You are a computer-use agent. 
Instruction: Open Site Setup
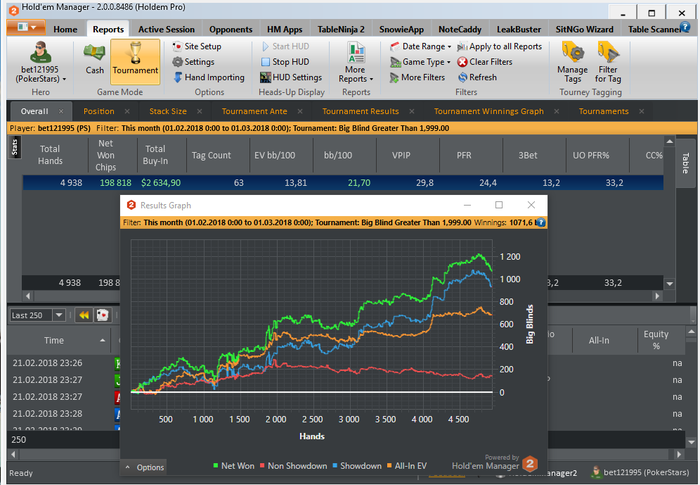click(197, 46)
